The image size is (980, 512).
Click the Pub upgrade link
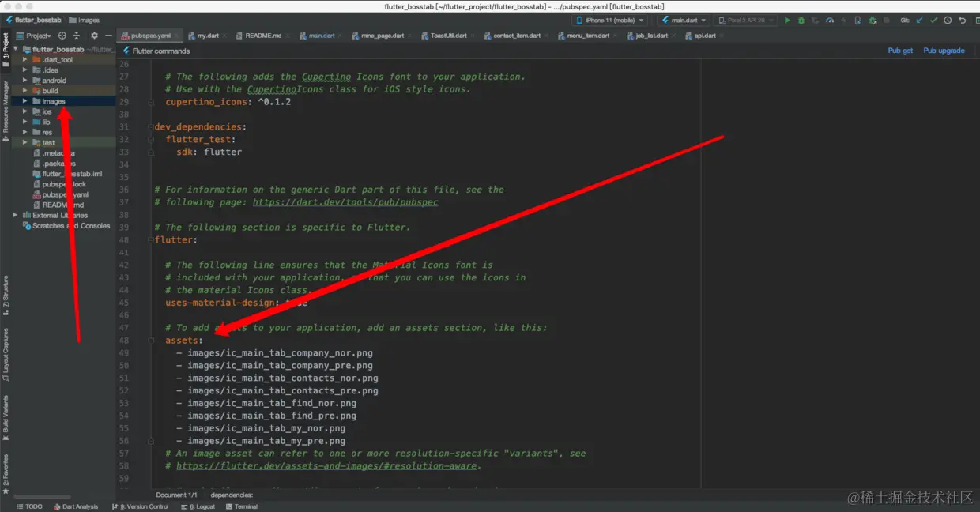pos(944,51)
